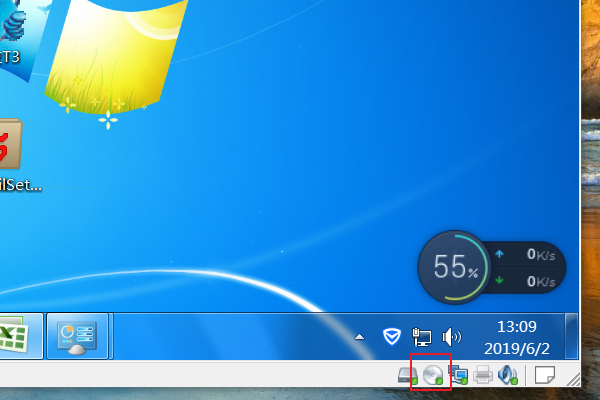Click the VM network adapter status icon

[458, 375]
